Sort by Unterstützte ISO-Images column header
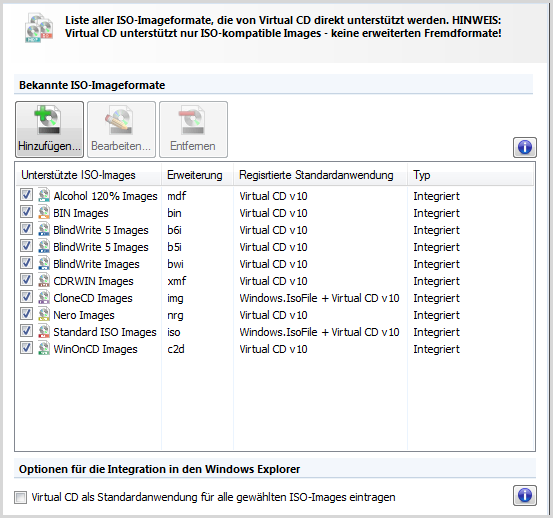Image resolution: width=553 pixels, height=518 pixels. pos(88,175)
